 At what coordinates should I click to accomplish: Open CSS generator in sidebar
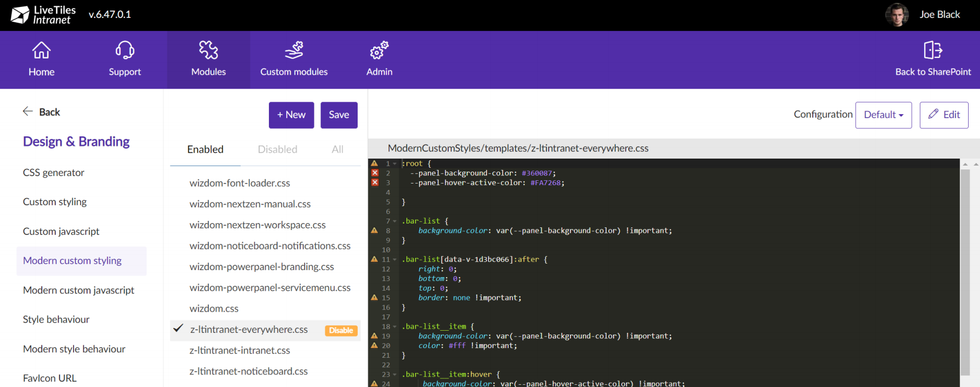[x=54, y=173]
